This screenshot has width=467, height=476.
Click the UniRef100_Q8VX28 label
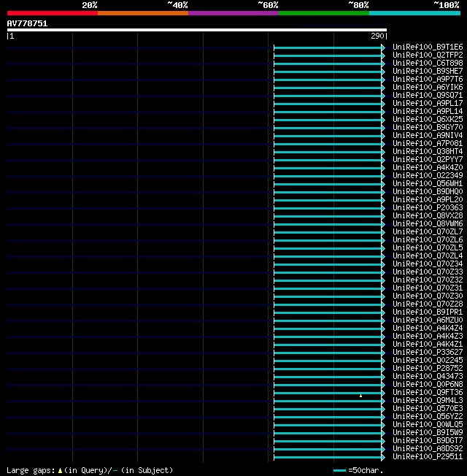coord(428,216)
